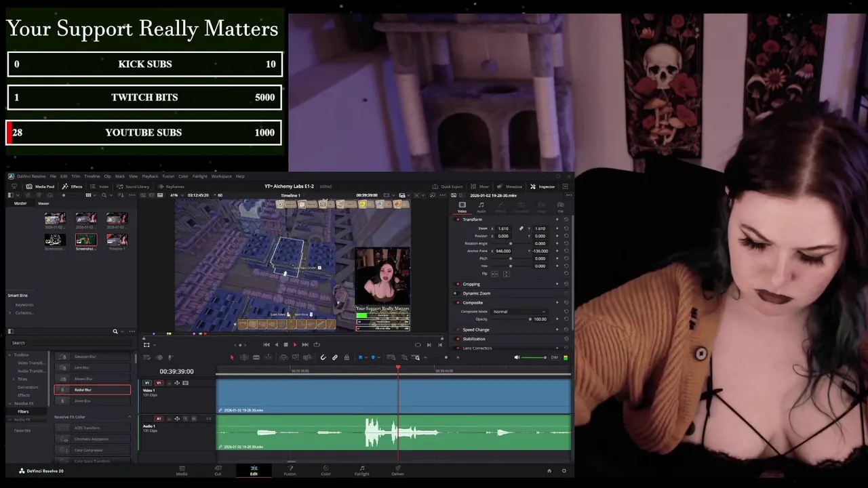This screenshot has height=488, width=868.
Task: Toggle the Composite section enable dot
Action: (458, 303)
